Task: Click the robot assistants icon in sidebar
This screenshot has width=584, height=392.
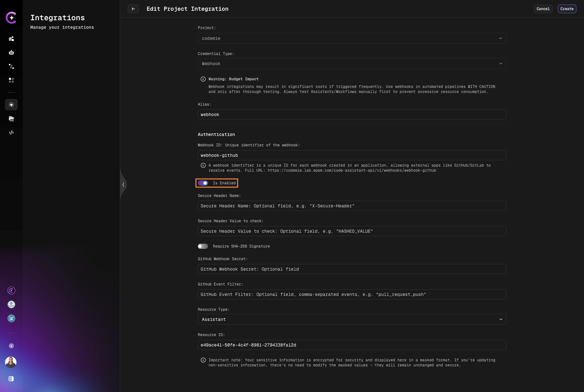Action: click(x=11, y=52)
